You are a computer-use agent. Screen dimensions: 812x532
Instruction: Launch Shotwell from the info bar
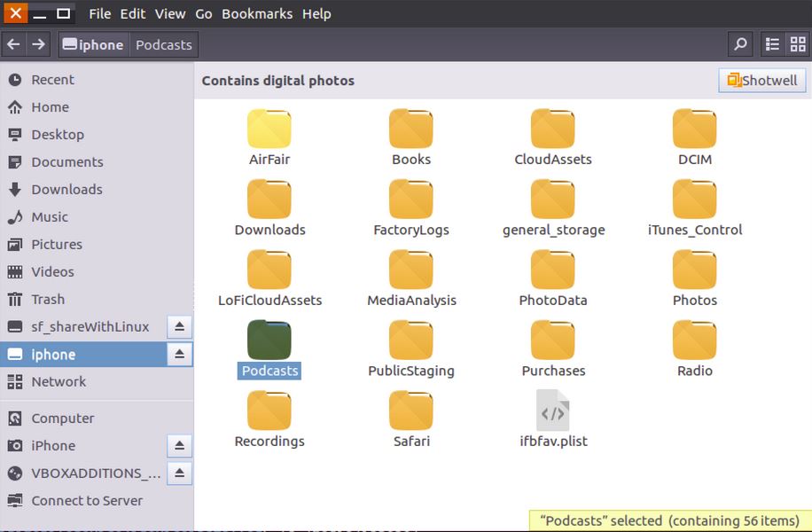pos(761,80)
